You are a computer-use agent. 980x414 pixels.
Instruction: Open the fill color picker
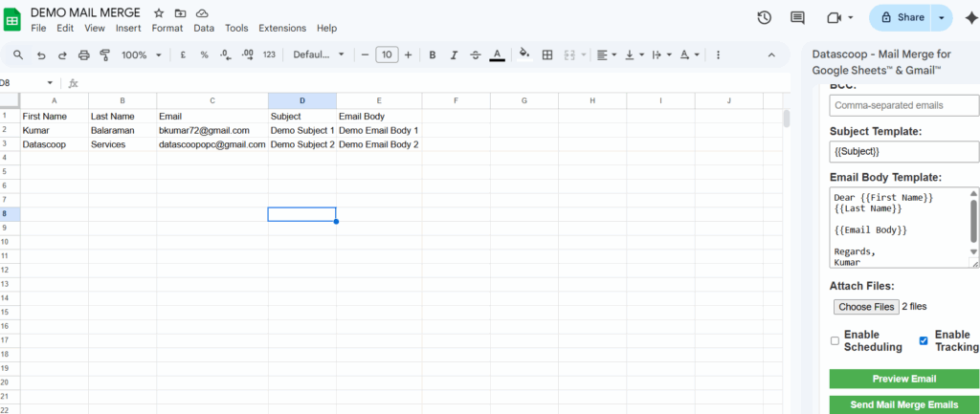coord(523,55)
